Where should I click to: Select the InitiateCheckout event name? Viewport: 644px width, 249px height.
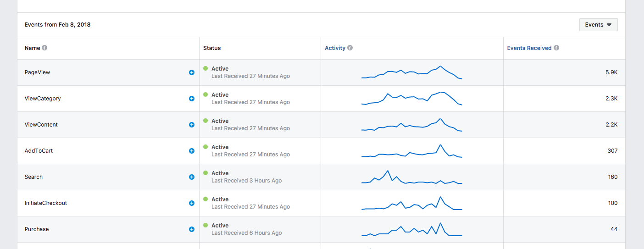(46, 203)
